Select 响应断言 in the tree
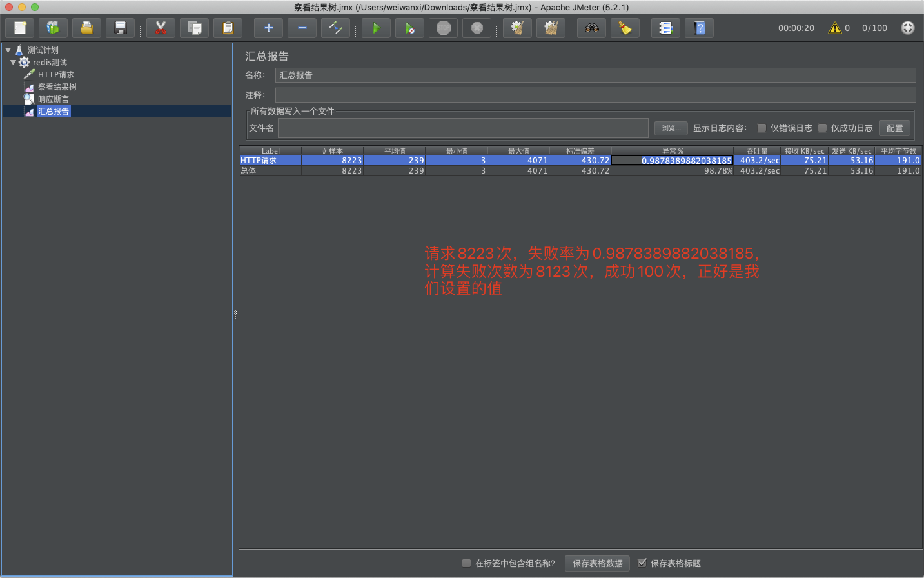The width and height of the screenshot is (924, 578). tap(53, 99)
